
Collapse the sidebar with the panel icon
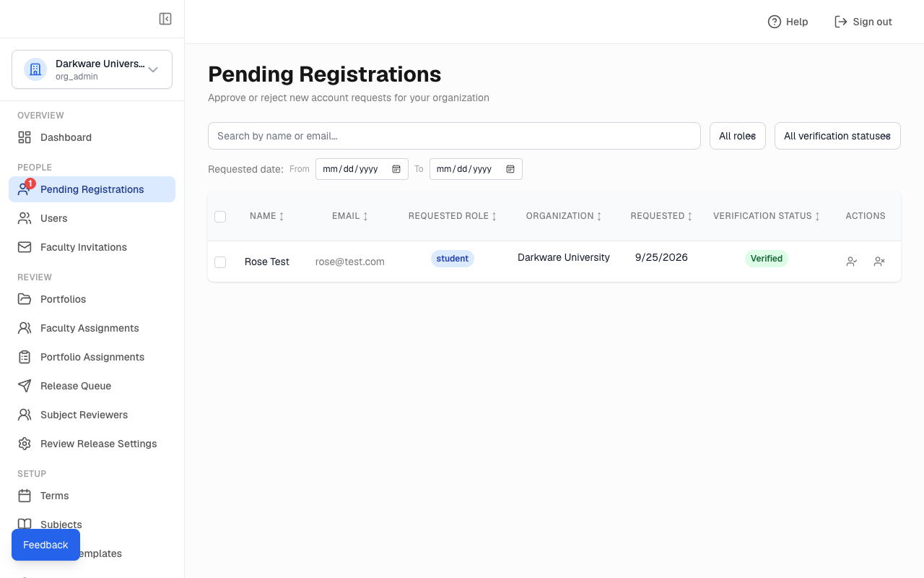point(165,19)
